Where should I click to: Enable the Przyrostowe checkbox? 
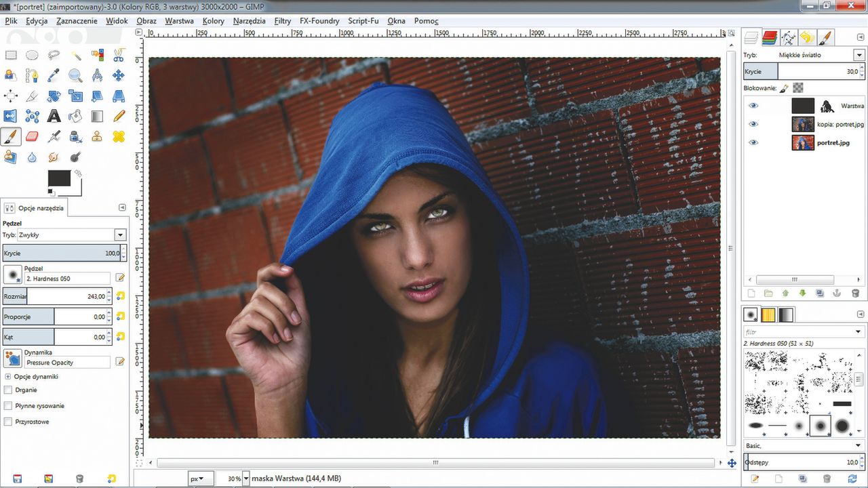click(x=8, y=422)
